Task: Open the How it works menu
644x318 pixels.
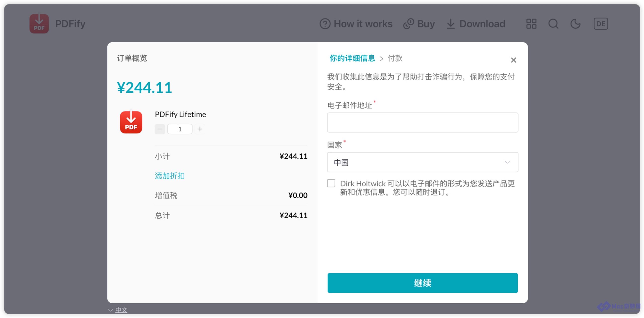Action: (356, 24)
